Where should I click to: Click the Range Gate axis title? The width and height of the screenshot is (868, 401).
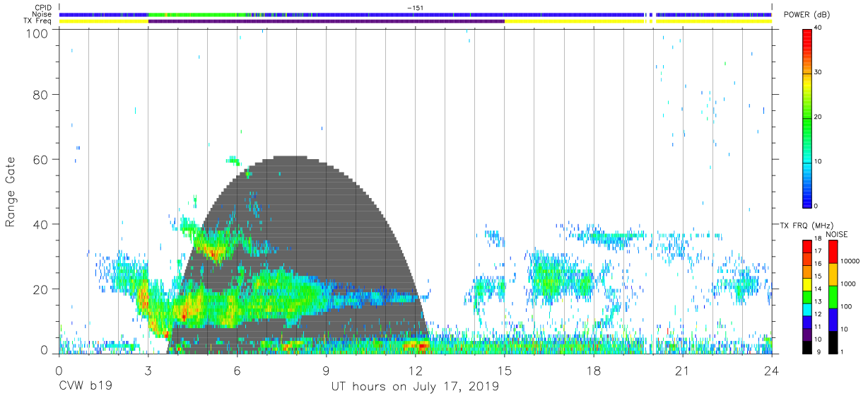pyautogui.click(x=11, y=192)
